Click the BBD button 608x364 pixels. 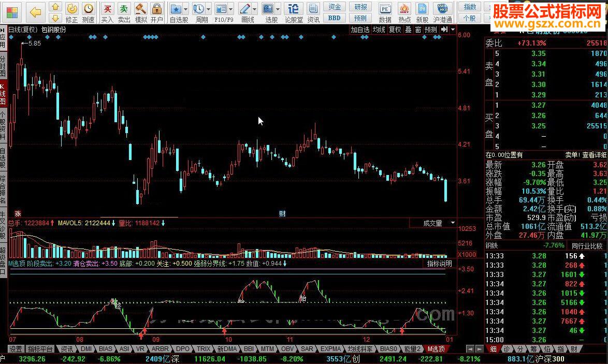pos(334,18)
